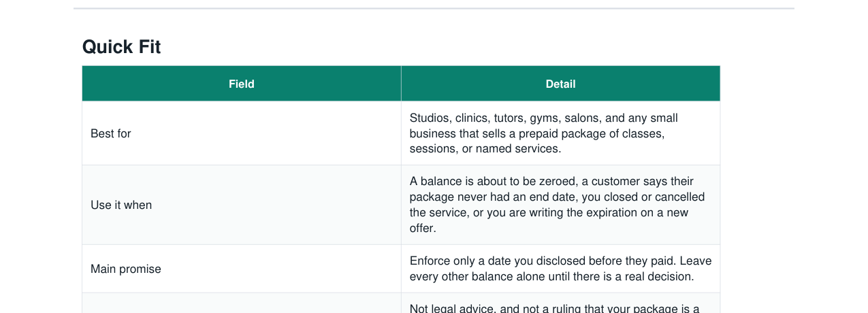This screenshot has width=868, height=313.
Task: Click the 'Field' column header
Action: click(x=242, y=84)
